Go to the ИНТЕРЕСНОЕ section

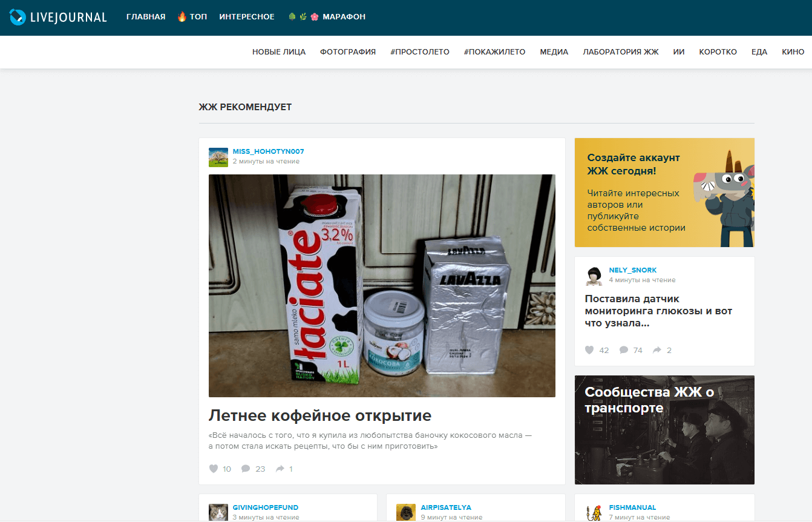pos(247,17)
